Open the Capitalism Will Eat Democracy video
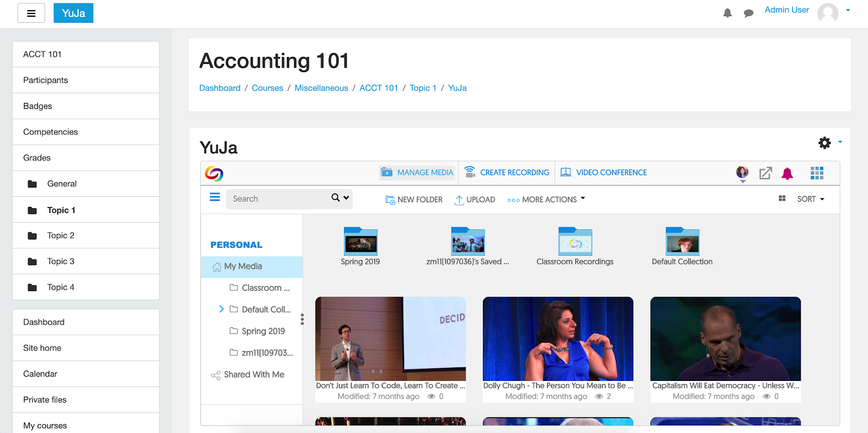The width and height of the screenshot is (868, 433). tap(726, 339)
